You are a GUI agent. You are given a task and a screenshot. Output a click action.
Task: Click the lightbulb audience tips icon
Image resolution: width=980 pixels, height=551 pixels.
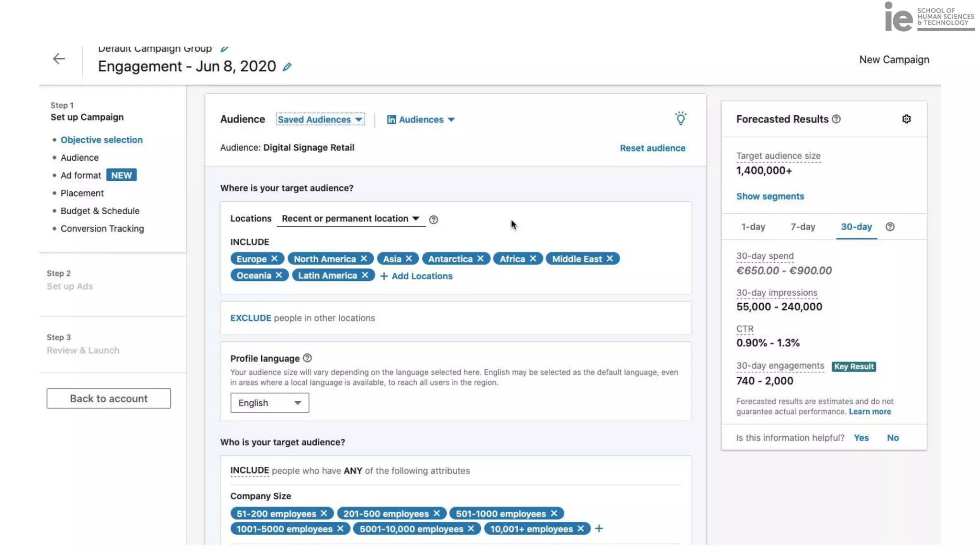[x=680, y=119]
